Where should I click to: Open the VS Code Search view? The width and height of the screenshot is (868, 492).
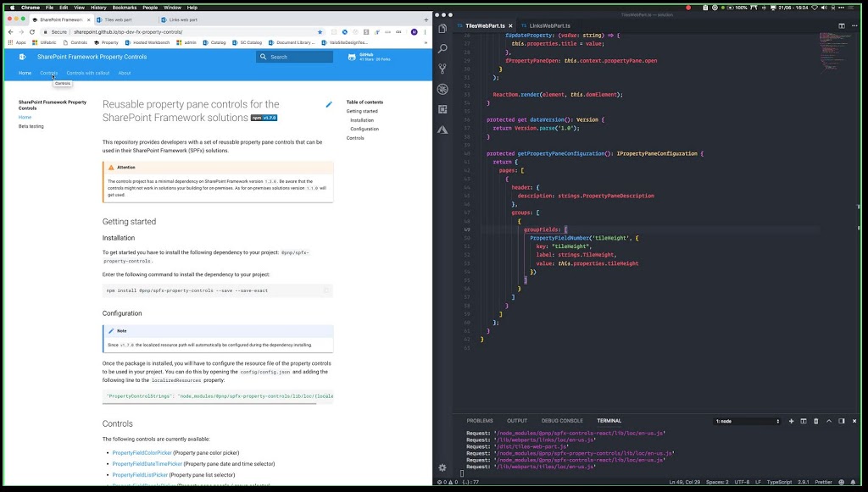click(x=442, y=48)
